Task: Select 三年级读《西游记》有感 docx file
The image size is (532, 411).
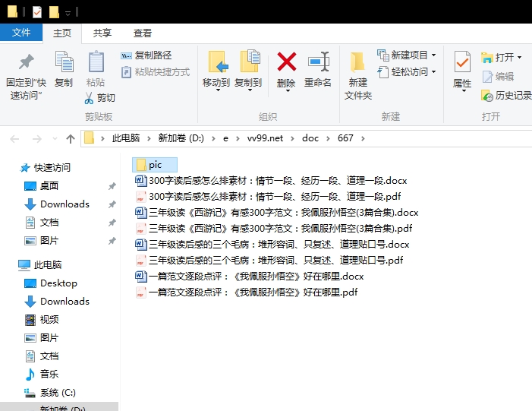Action: [x=277, y=212]
